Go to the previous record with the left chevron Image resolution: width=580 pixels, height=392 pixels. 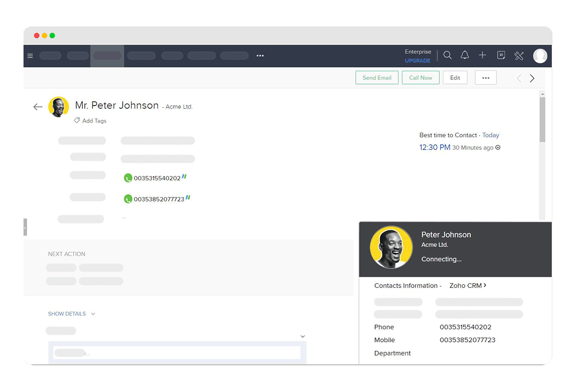[x=519, y=78]
